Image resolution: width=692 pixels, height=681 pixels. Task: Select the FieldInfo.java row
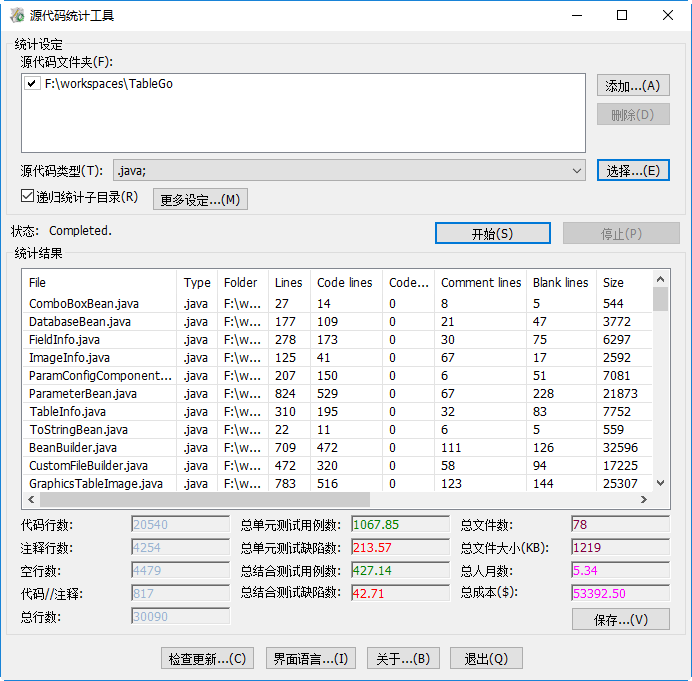pos(338,340)
